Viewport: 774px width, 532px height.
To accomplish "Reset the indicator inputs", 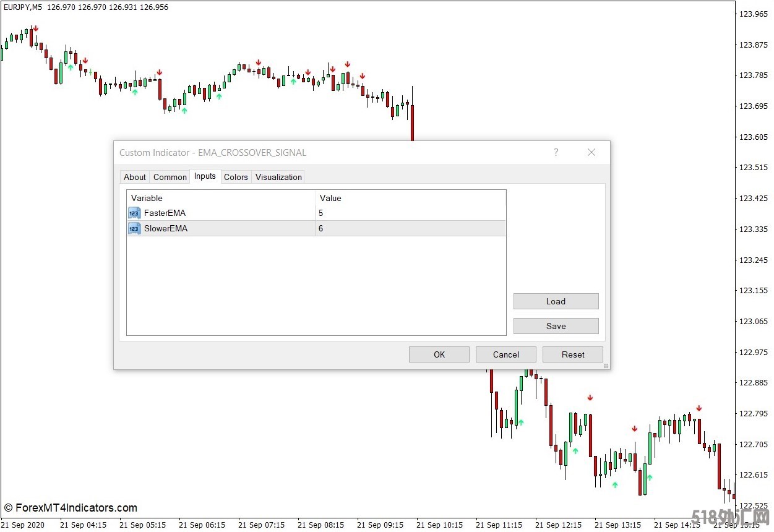I will pyautogui.click(x=572, y=354).
